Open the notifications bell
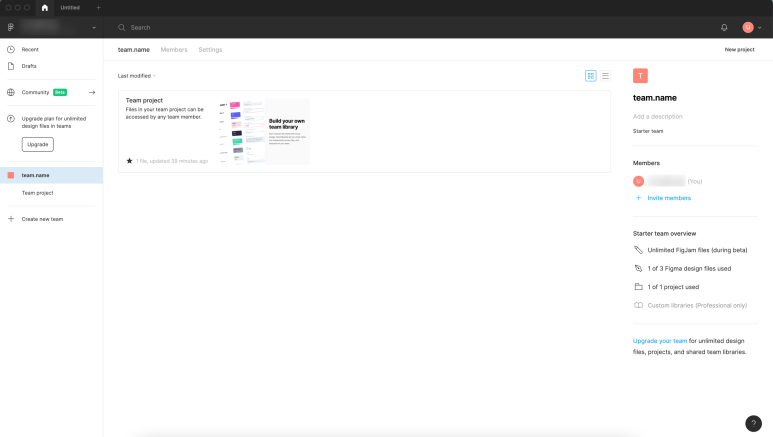 pyautogui.click(x=724, y=27)
